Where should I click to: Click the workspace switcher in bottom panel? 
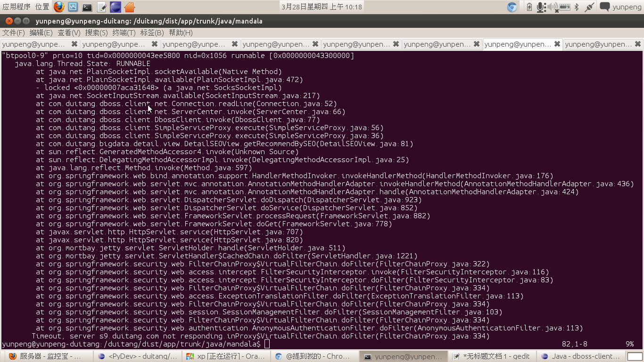635,356
